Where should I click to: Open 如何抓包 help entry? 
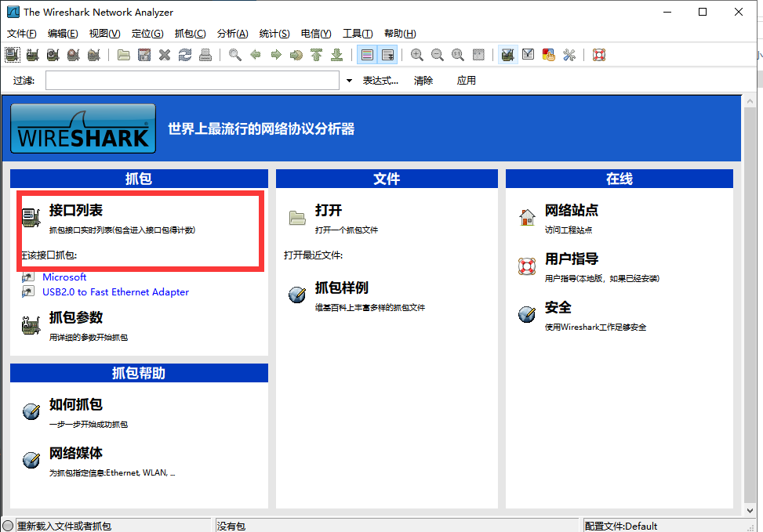click(76, 404)
